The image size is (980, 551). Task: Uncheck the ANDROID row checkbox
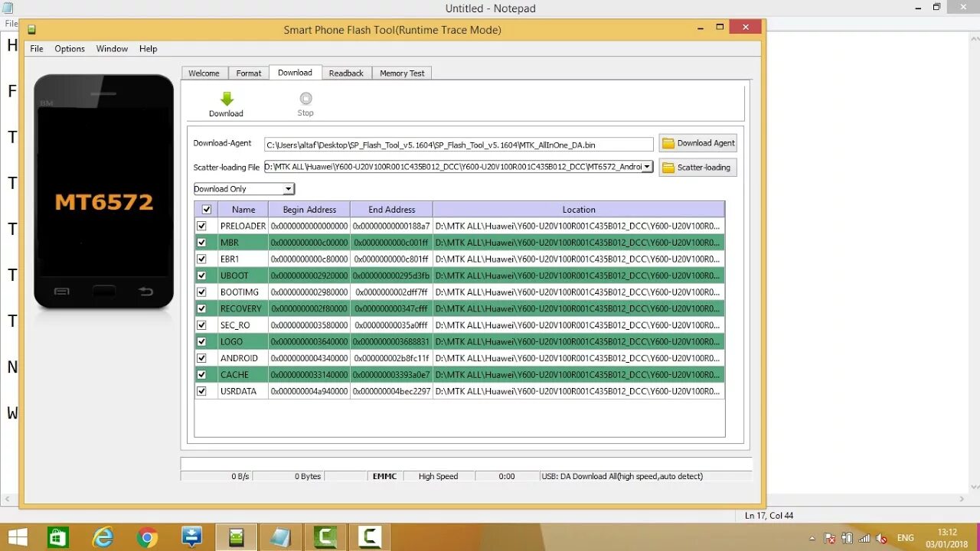(x=201, y=357)
